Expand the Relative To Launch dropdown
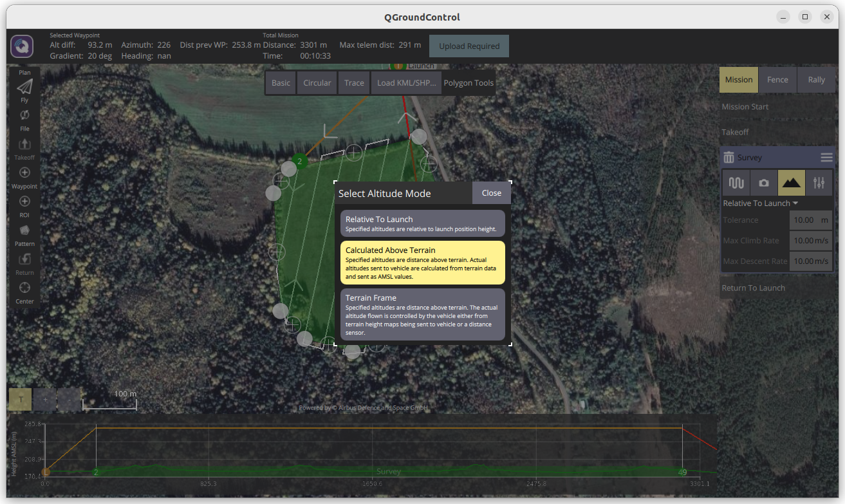 760,203
